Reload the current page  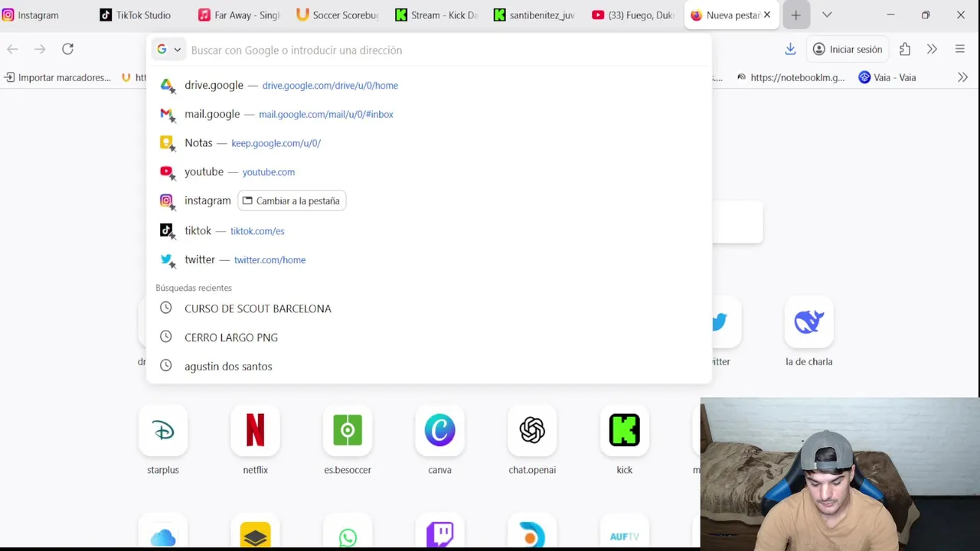click(67, 49)
